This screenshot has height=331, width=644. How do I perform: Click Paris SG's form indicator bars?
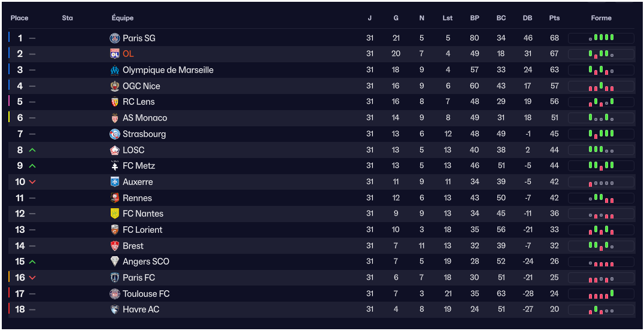601,38
